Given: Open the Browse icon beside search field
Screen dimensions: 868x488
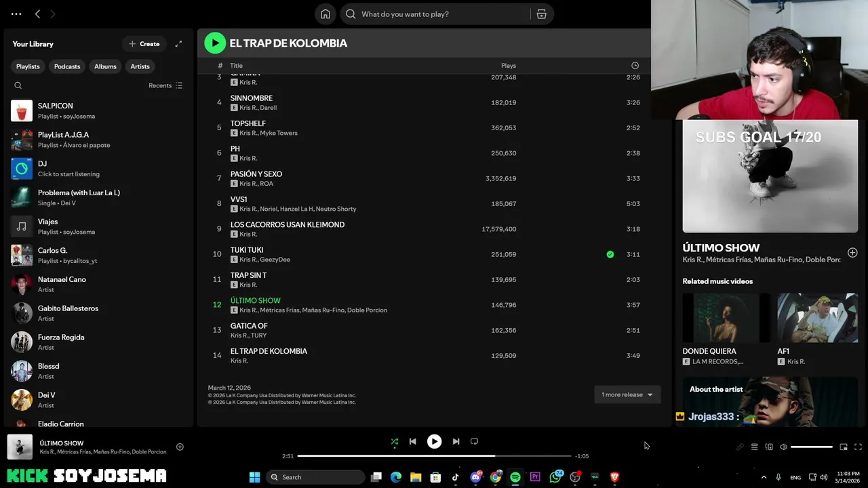Looking at the screenshot, I should (541, 14).
